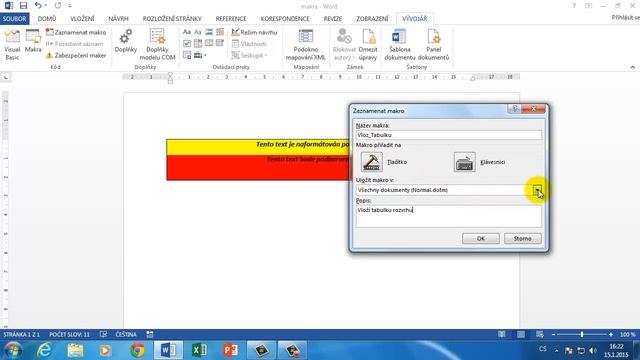This screenshot has width=640, height=360.
Task: Open Chrome from taskbar
Action: (x=137, y=350)
